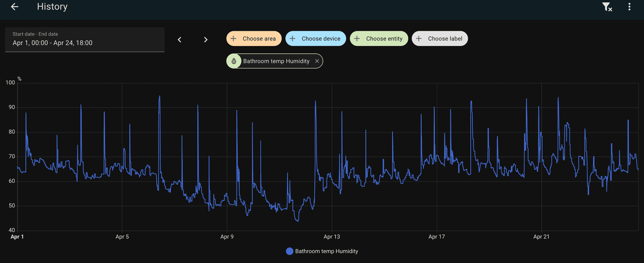Click the Apr 13 marker on time axis
The image size is (644, 263).
tap(332, 237)
